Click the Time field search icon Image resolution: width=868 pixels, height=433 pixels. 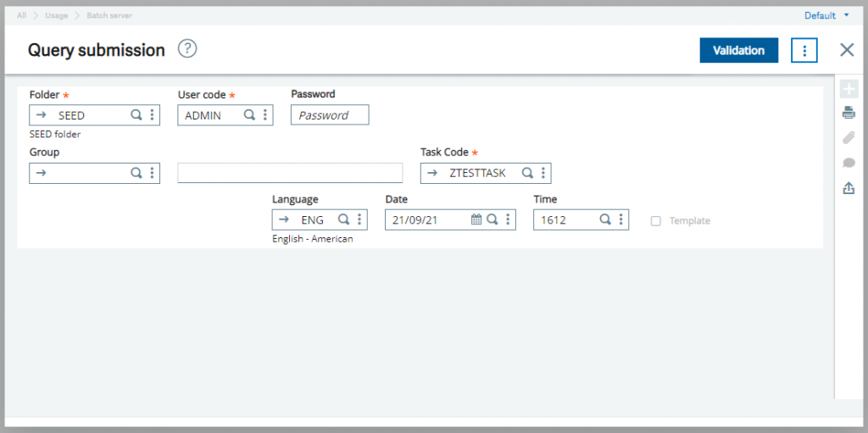605,219
